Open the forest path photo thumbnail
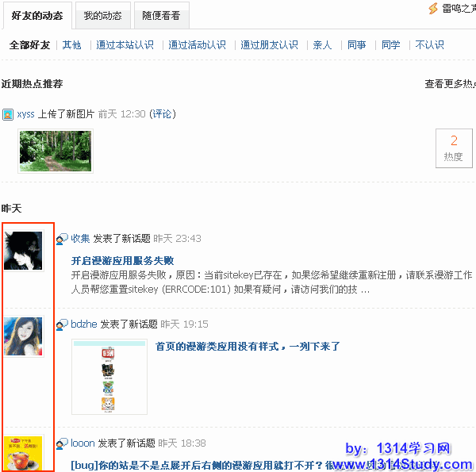476x472 pixels. point(56,151)
